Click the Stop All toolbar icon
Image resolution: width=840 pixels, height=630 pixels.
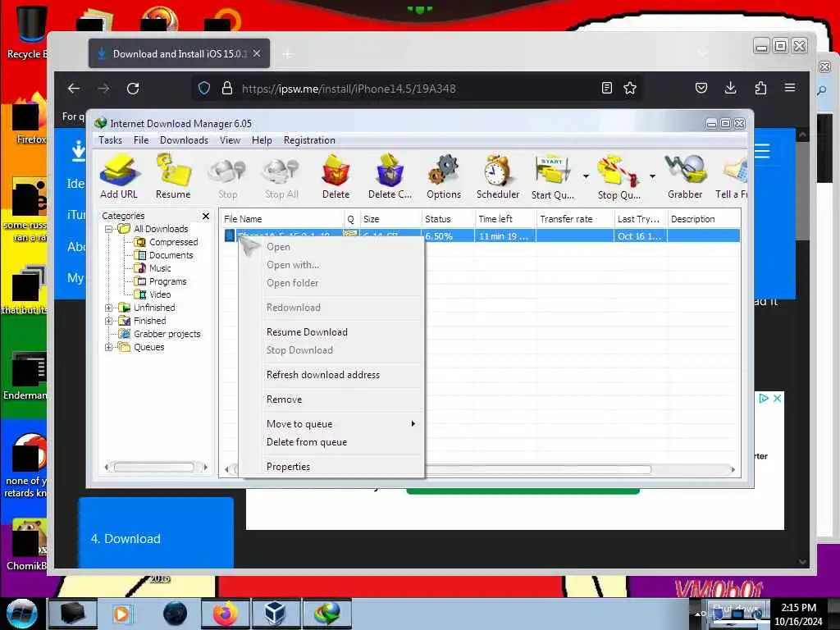[281, 176]
